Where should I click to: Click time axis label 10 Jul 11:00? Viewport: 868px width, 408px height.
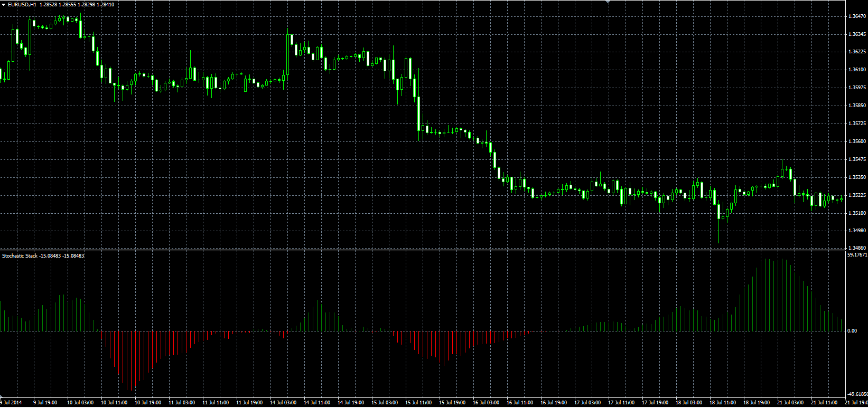(114, 403)
